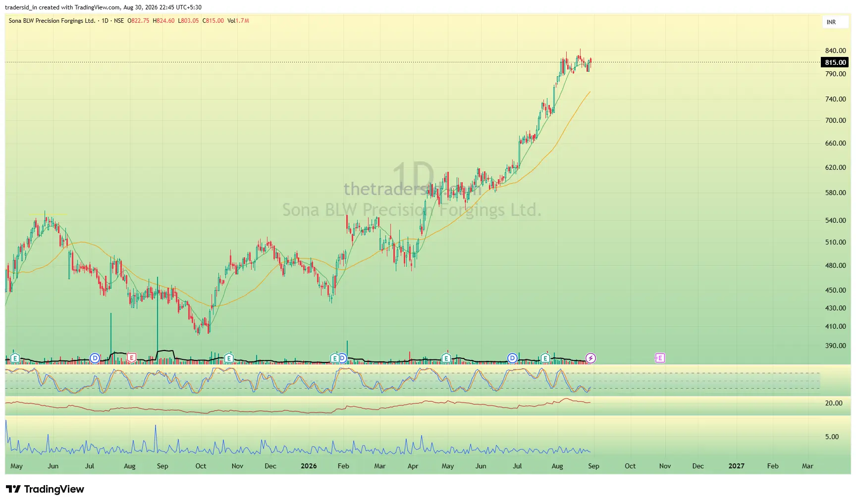
Task: Click the blue dividend D marker near Jul 2025
Action: click(x=95, y=358)
